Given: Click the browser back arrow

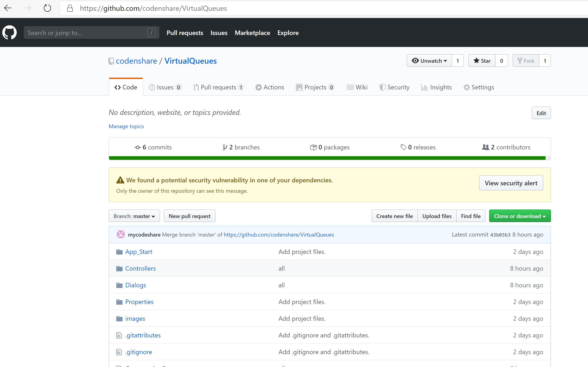Looking at the screenshot, I should coord(8,8).
